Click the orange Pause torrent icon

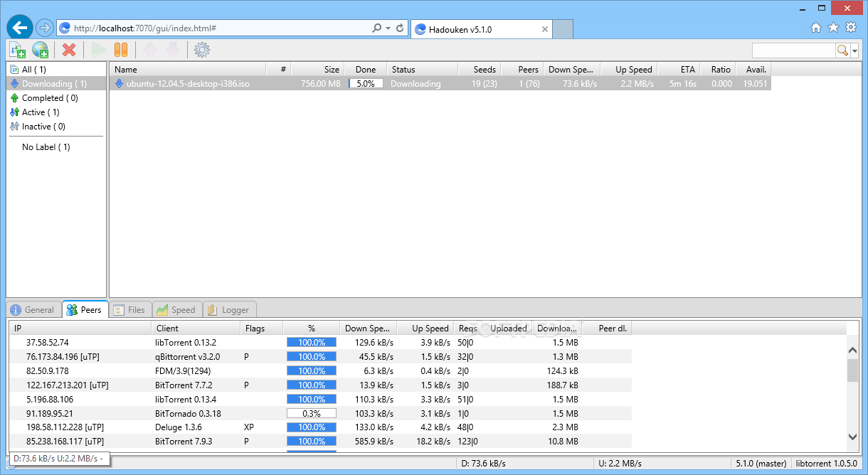(x=121, y=50)
